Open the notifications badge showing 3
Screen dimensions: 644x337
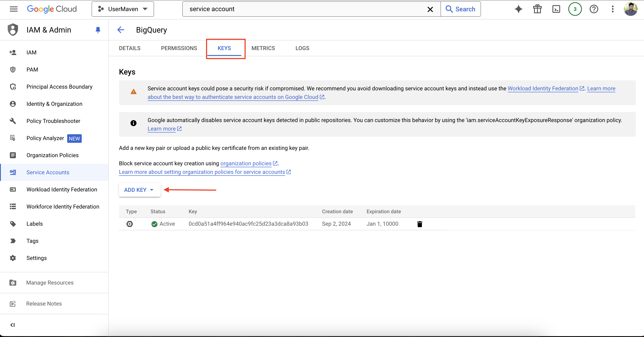(x=575, y=9)
